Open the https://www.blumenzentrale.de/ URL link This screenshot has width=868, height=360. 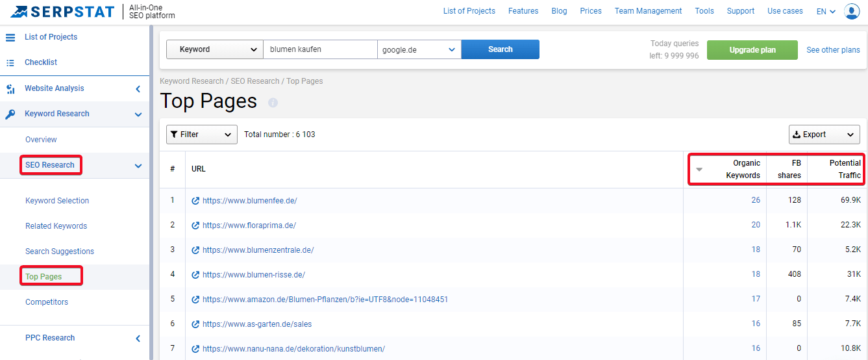258,250
